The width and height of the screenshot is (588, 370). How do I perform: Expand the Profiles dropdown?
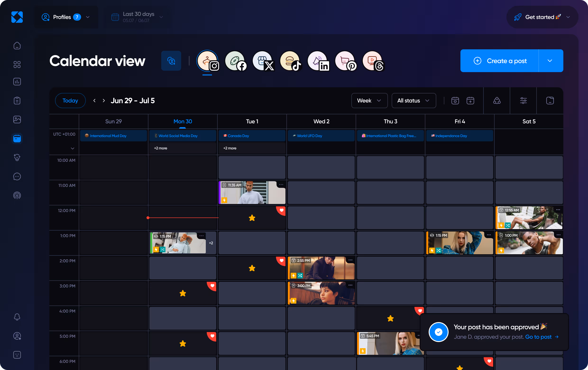click(x=66, y=17)
